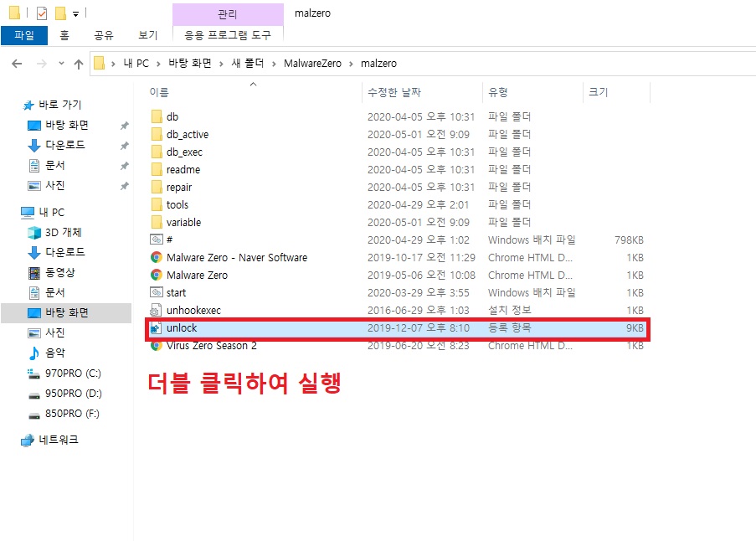Image resolution: width=756 pixels, height=541 pixels.
Task: Expand chevron before 내 PC in address bar
Action: point(113,64)
